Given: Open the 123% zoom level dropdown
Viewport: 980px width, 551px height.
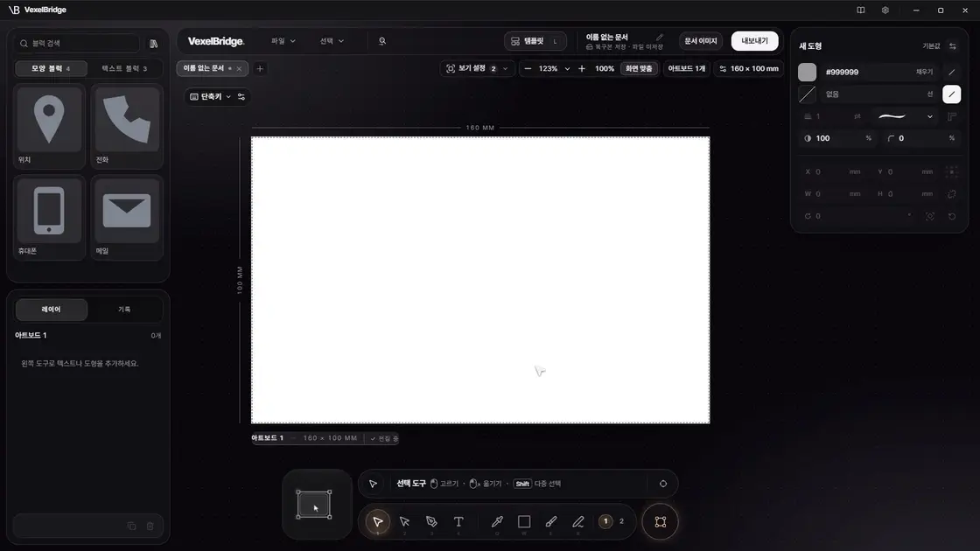Looking at the screenshot, I should (x=554, y=69).
